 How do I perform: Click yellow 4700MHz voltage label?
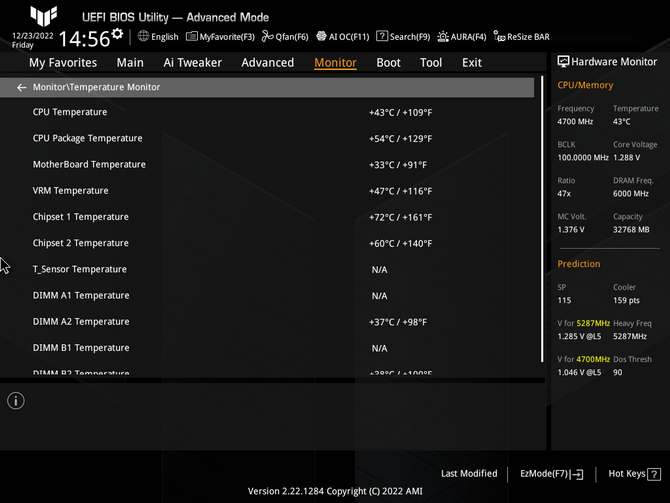pyautogui.click(x=593, y=359)
